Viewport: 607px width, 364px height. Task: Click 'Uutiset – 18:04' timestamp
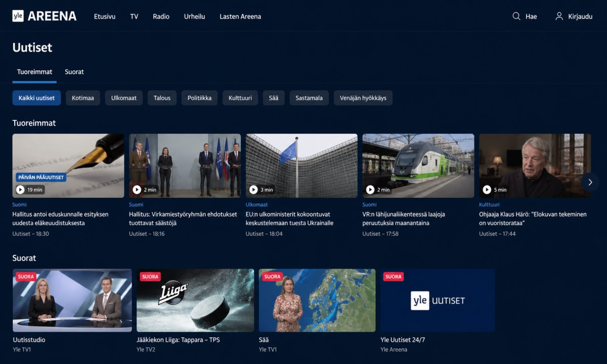point(264,234)
